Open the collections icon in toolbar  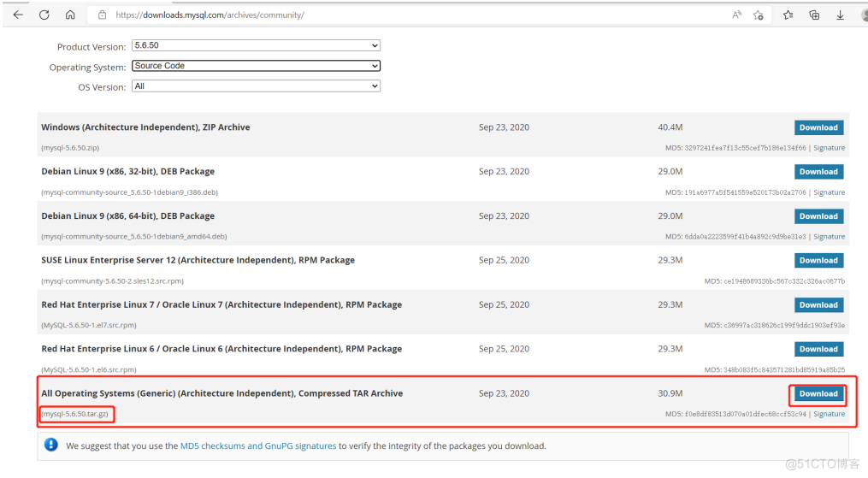[x=814, y=15]
